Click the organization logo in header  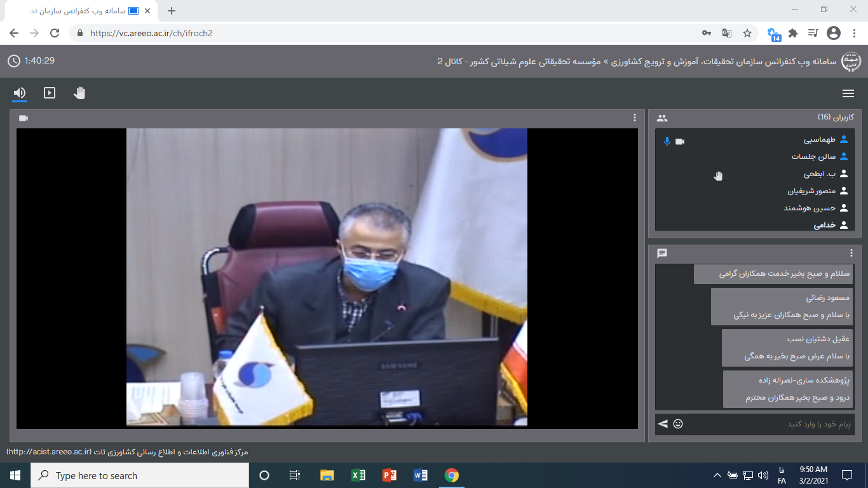point(851,62)
